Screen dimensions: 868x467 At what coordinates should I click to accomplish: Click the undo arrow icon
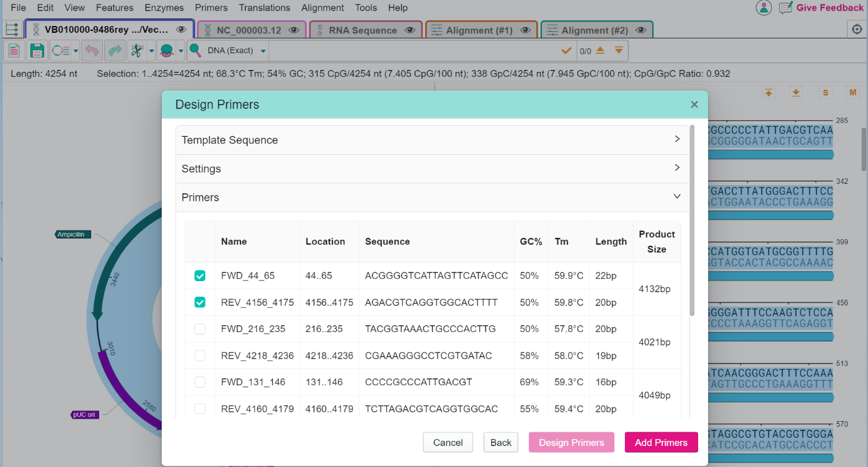click(x=92, y=51)
